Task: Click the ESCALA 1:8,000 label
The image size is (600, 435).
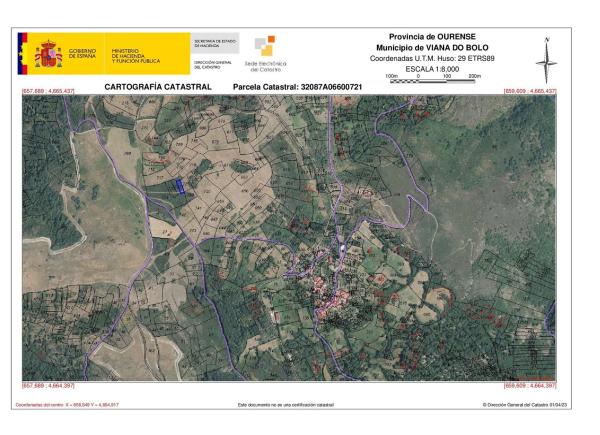Action: pyautogui.click(x=433, y=69)
